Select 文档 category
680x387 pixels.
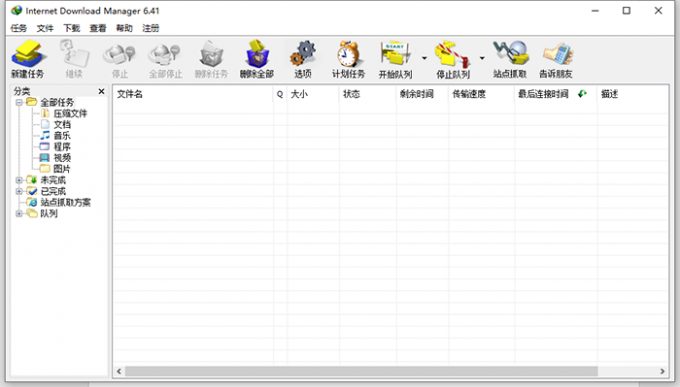click(x=62, y=125)
